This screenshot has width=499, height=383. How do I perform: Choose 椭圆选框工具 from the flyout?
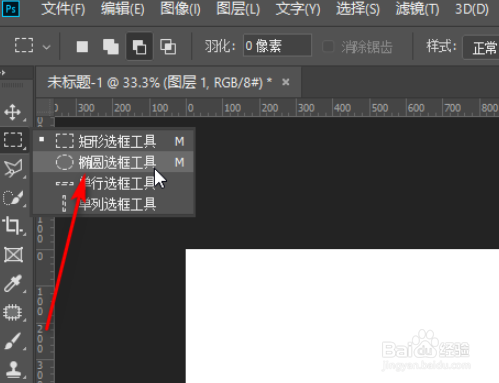tap(113, 162)
